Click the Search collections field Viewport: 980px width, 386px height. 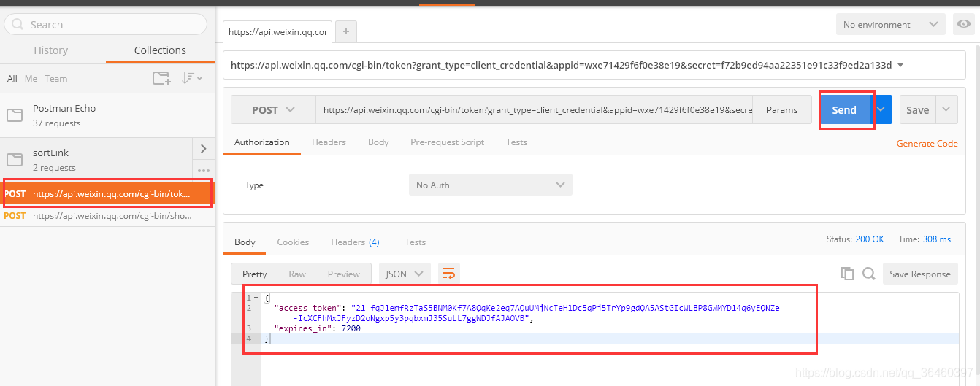[106, 24]
